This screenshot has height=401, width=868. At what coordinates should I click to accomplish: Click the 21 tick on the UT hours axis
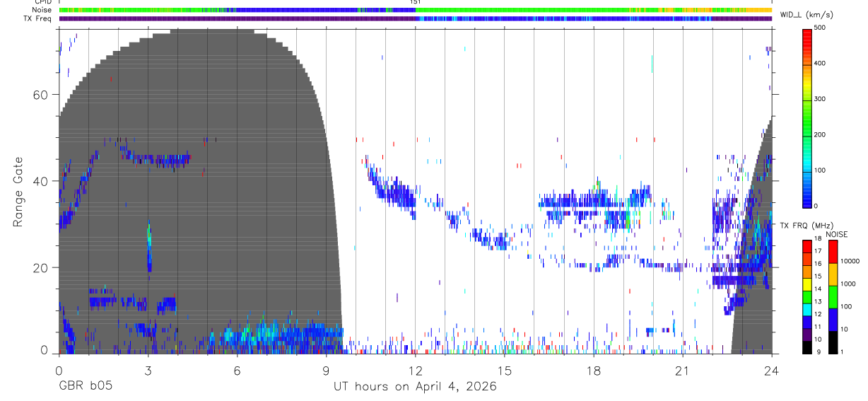click(683, 370)
